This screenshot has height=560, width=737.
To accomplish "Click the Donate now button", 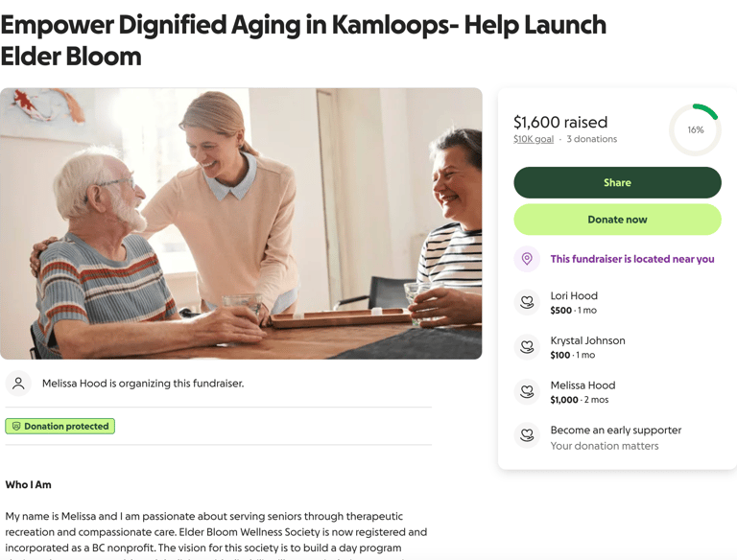I will (x=617, y=220).
